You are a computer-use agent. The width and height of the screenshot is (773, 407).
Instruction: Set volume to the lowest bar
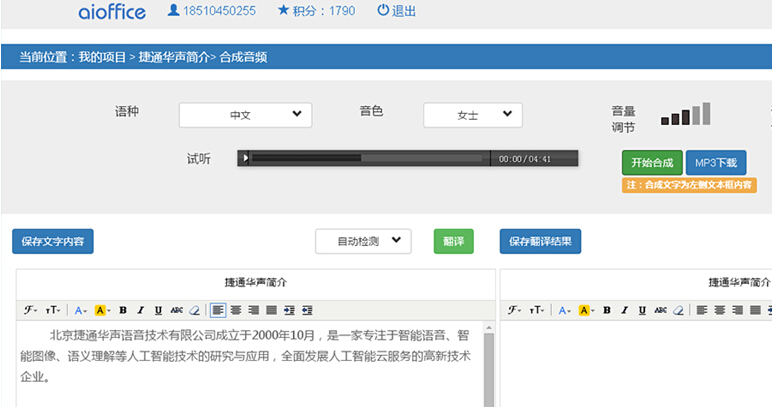(665, 121)
